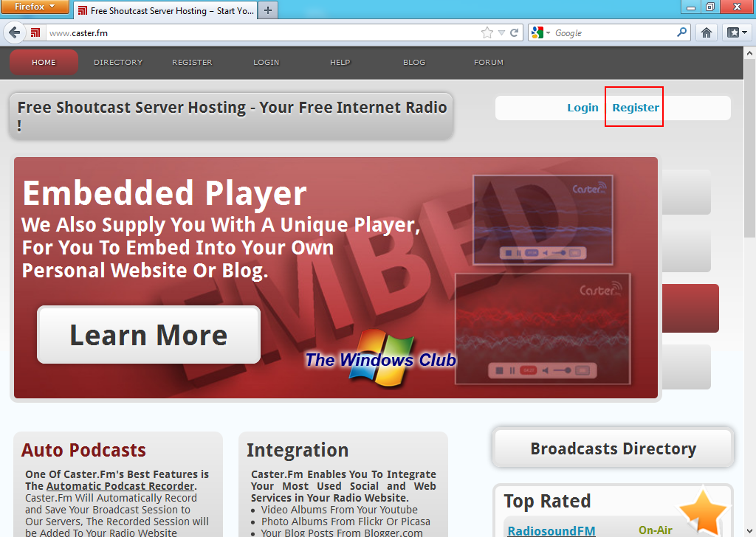
Task: Click the page scrollbar down arrow
Action: [750, 531]
